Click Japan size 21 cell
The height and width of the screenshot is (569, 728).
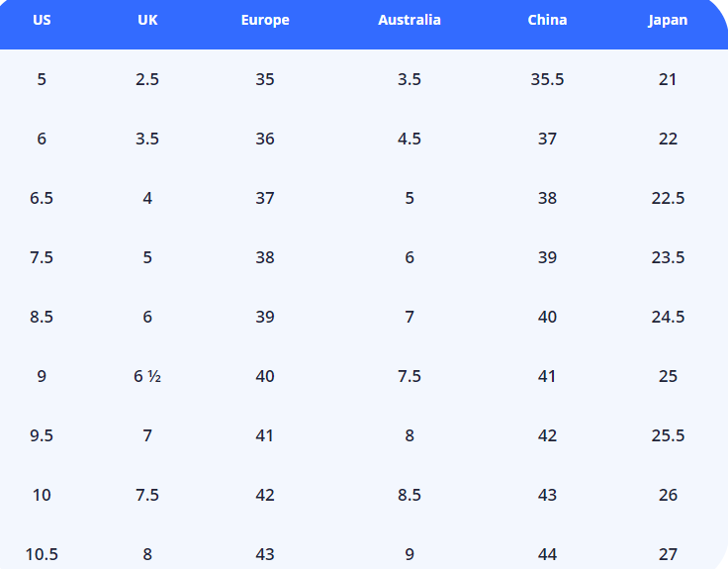click(668, 79)
